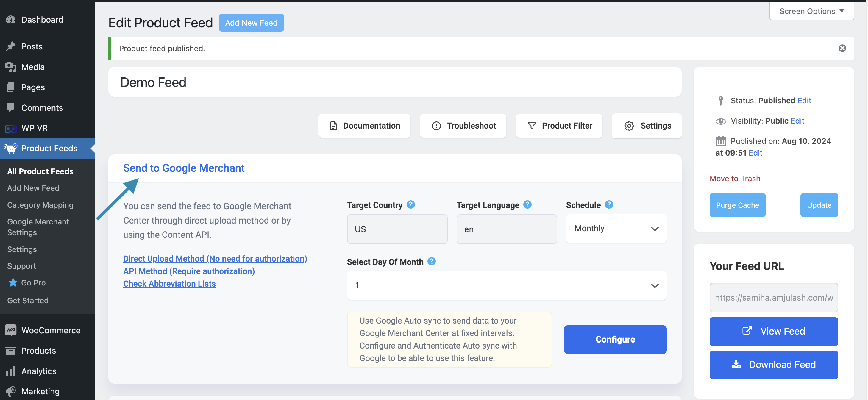Click Edit next to Status Published

[804, 100]
